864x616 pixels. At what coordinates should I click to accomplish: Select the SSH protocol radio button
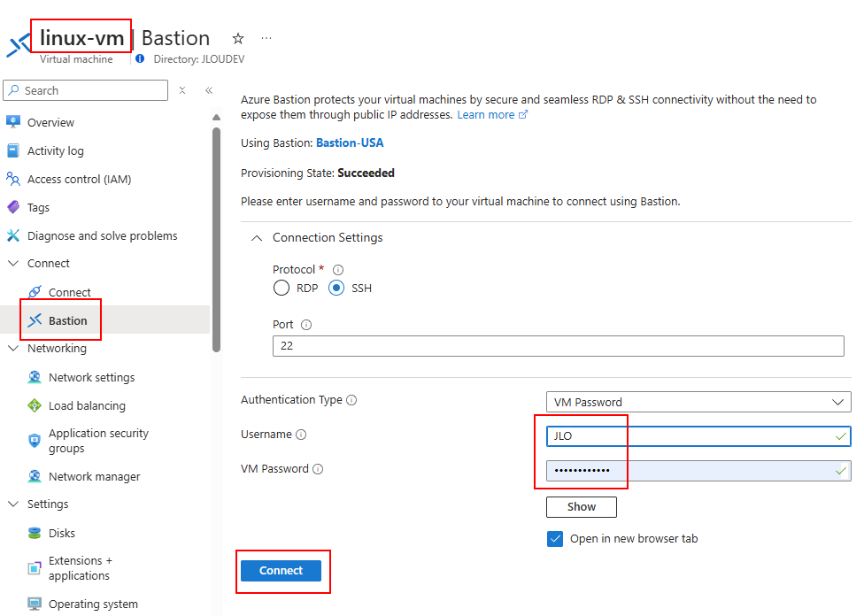click(336, 288)
